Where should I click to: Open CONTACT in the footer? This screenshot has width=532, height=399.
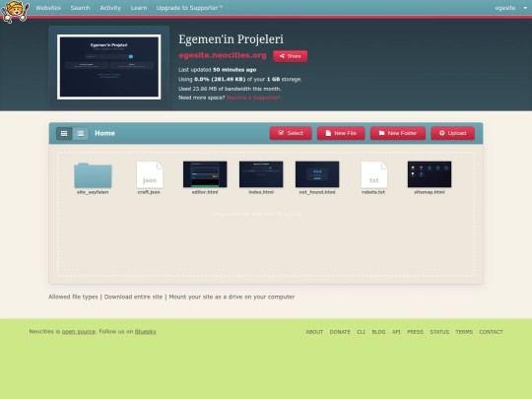pos(491,332)
